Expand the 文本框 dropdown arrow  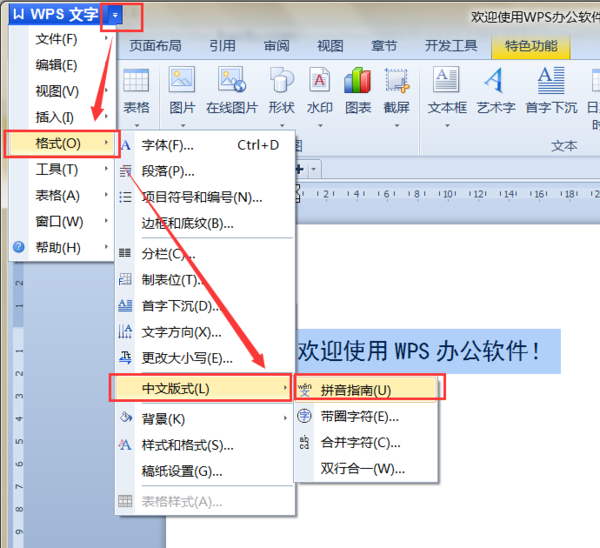[447, 126]
